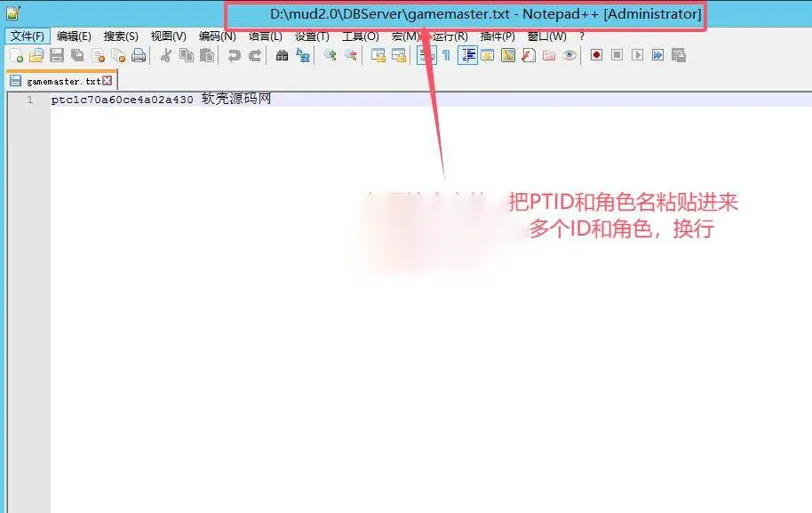
Task: Cut the selection with the scissors icon
Action: pyautogui.click(x=166, y=55)
